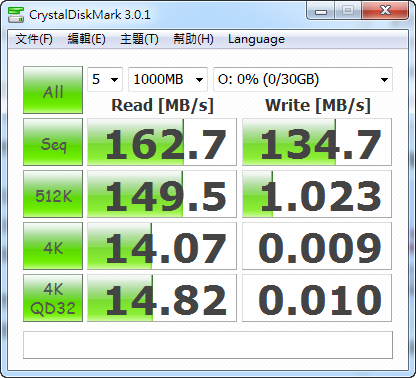Start the 512K benchmark test

[x=53, y=194]
